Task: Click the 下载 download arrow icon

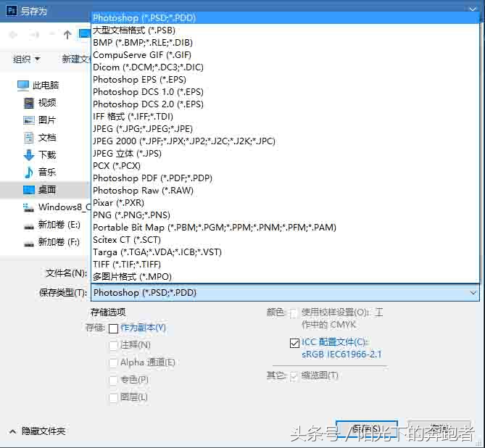Action: coord(29,154)
